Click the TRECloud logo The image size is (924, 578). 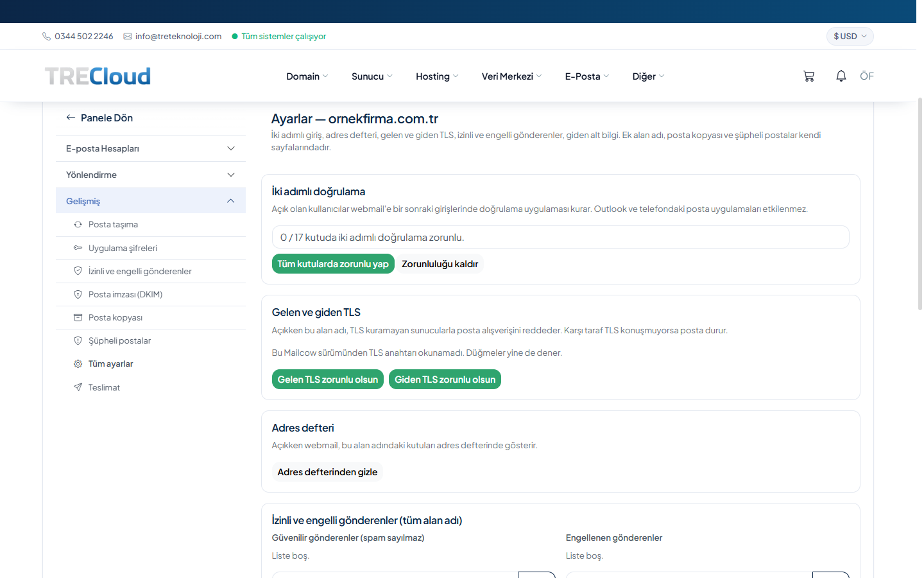click(98, 76)
